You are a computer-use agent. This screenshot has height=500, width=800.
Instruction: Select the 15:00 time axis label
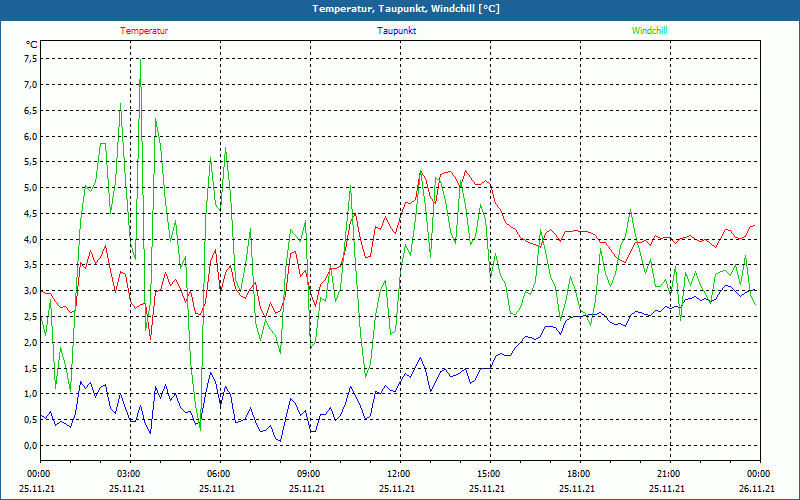[x=488, y=474]
